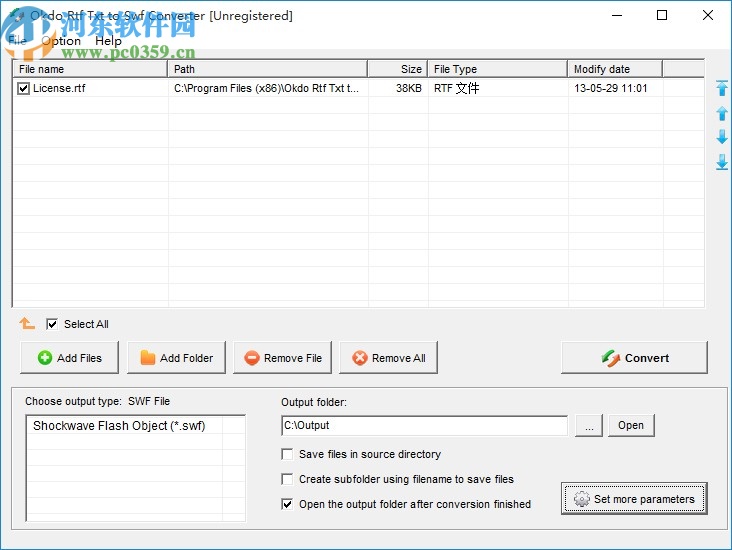Viewport: 732px width, 550px height.
Task: Click the RTF 文件 file type cell
Action: coord(457,88)
